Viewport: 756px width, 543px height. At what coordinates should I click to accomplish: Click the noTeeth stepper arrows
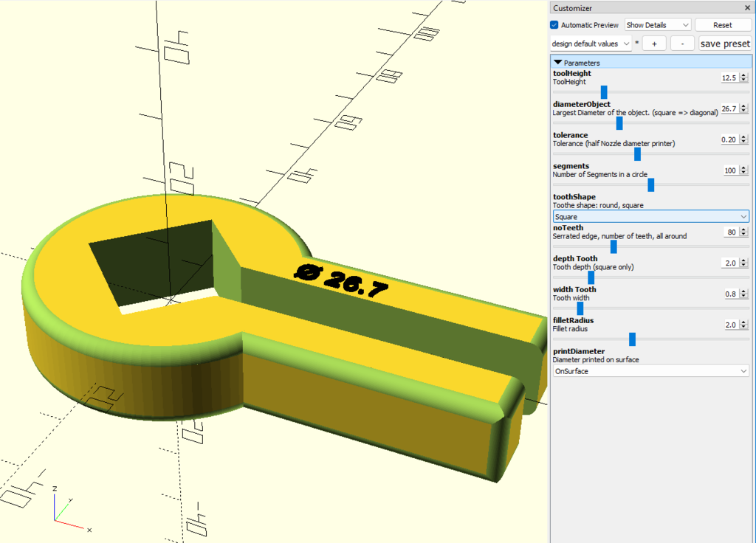pos(744,232)
